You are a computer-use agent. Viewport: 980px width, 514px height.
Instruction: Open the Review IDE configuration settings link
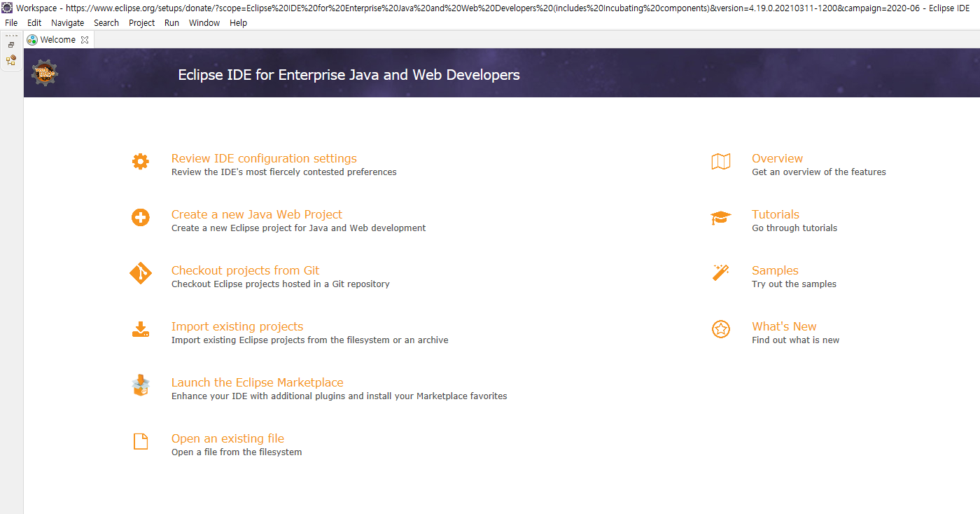[x=264, y=158]
